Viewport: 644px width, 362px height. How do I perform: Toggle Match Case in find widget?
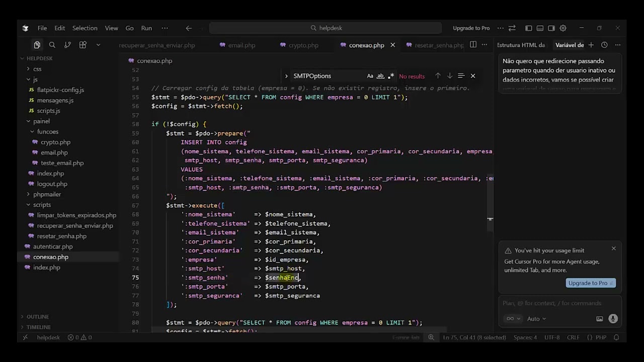tap(370, 76)
